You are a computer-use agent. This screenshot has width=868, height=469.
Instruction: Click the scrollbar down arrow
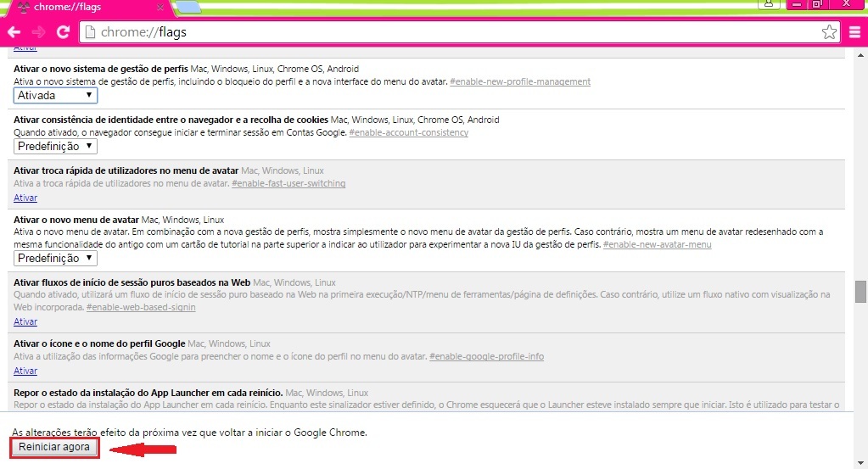(860, 462)
